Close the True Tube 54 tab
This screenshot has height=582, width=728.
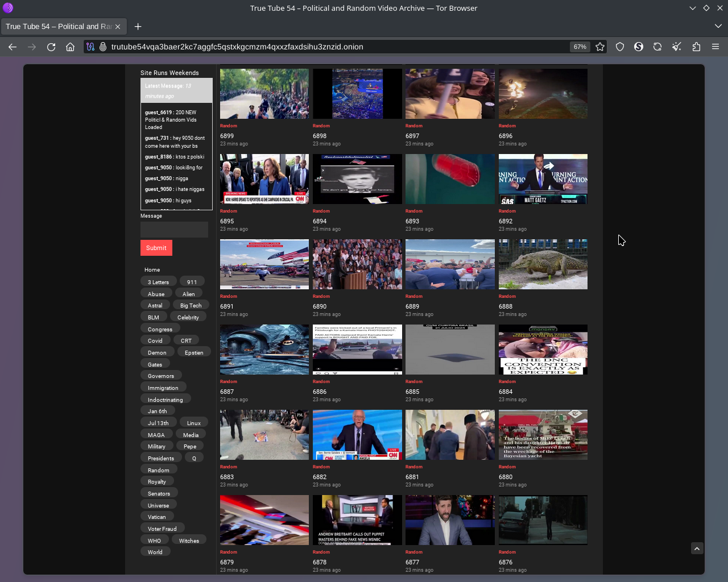click(118, 26)
